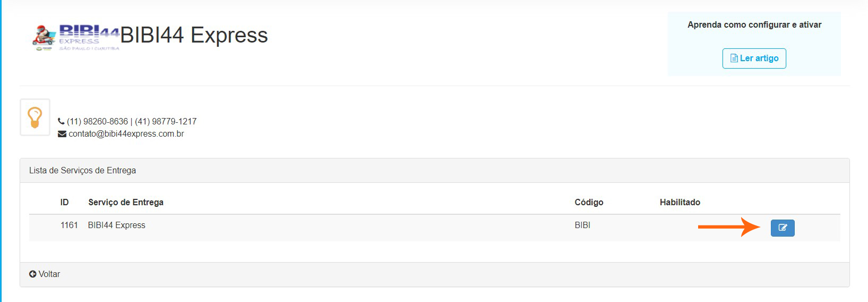868x302 pixels.
Task: Click the Lista de Serviços de Entrega header
Action: click(x=82, y=170)
